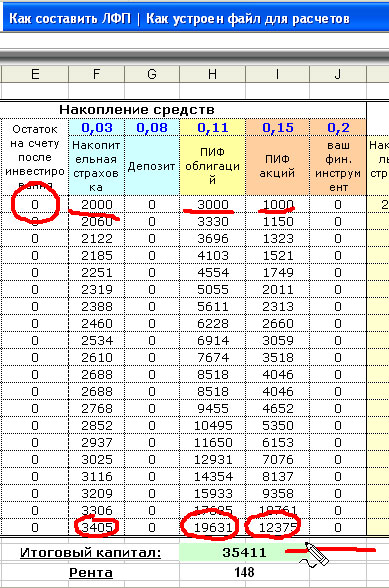Select the Депозит zero in the 2122 row
The image size is (389, 588).
click(x=152, y=238)
